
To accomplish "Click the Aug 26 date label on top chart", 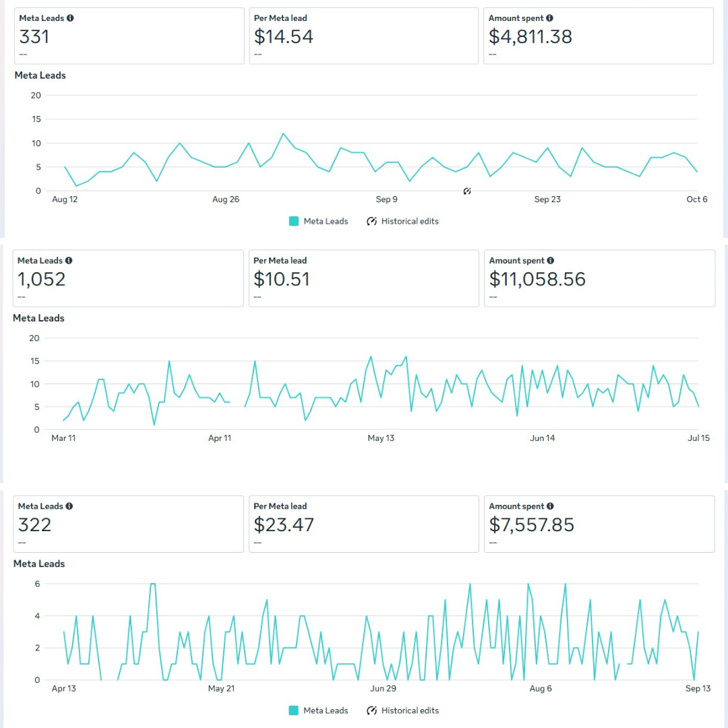I will [226, 200].
